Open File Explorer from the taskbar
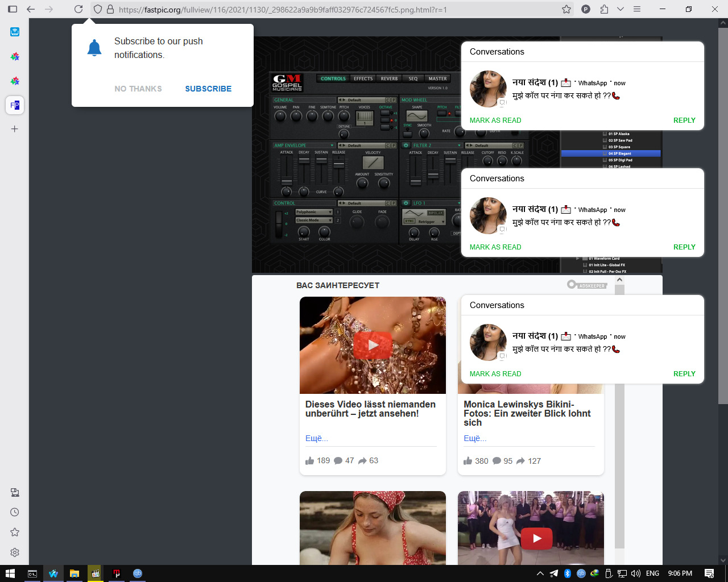Viewport: 728px width, 582px height. click(75, 573)
